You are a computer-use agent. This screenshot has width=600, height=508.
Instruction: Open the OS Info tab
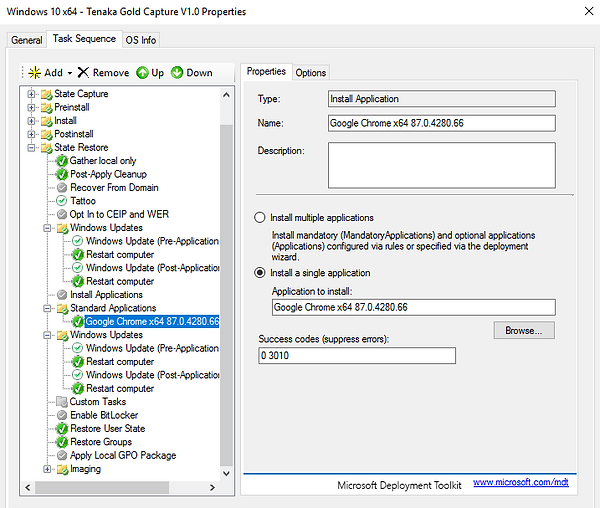tap(141, 40)
